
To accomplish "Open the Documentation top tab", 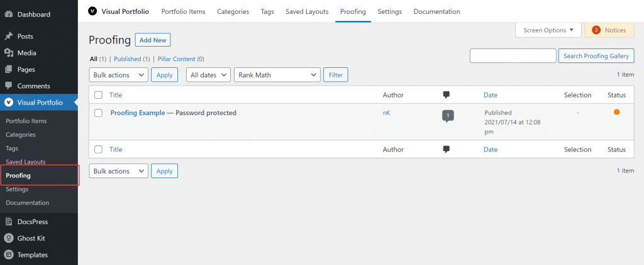I will pyautogui.click(x=436, y=11).
